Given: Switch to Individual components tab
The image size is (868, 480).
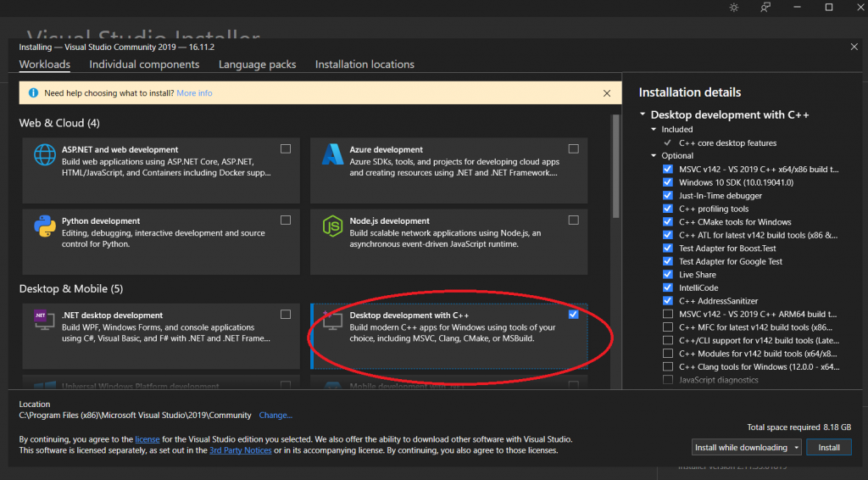Looking at the screenshot, I should click(x=144, y=64).
